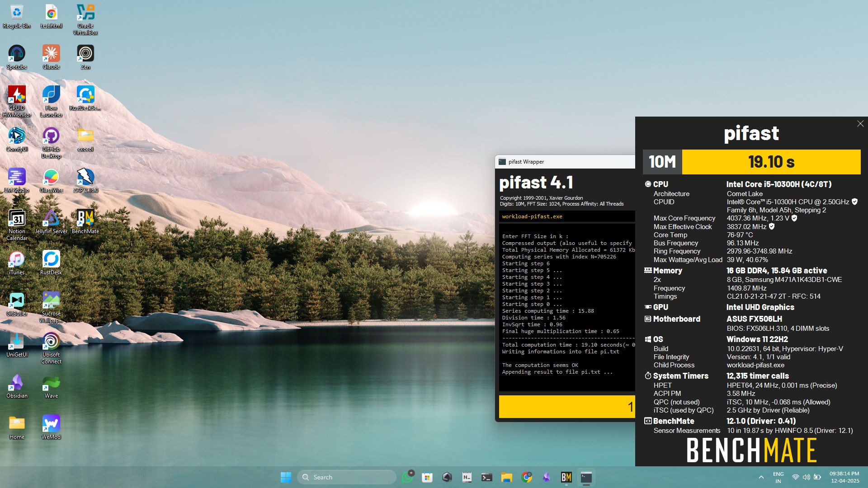
Task: Click the Timings value CL21.0-21-21-47
Action: [774, 296]
